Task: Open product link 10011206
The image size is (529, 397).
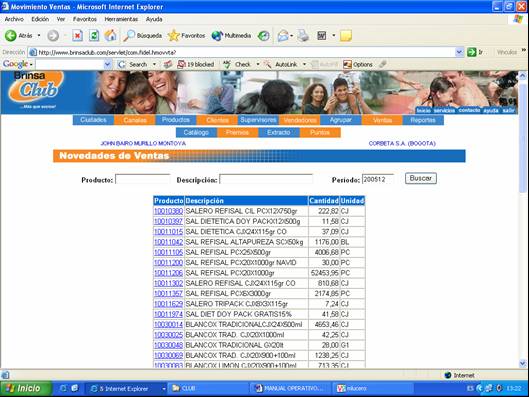Action: pos(168,273)
